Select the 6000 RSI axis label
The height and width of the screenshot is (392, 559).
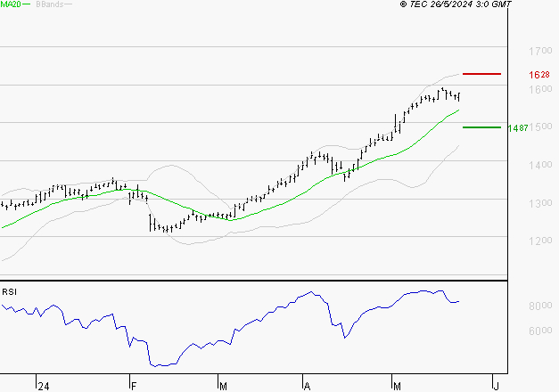[x=540, y=331]
